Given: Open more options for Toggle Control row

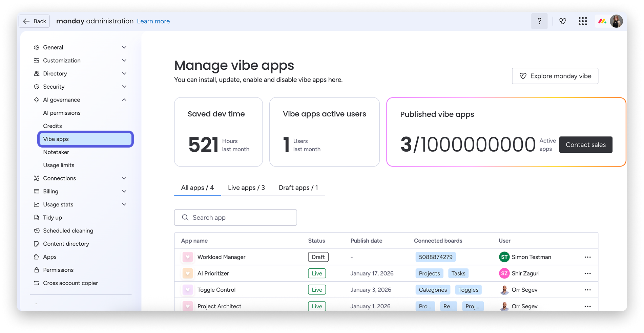Looking at the screenshot, I should (x=587, y=290).
